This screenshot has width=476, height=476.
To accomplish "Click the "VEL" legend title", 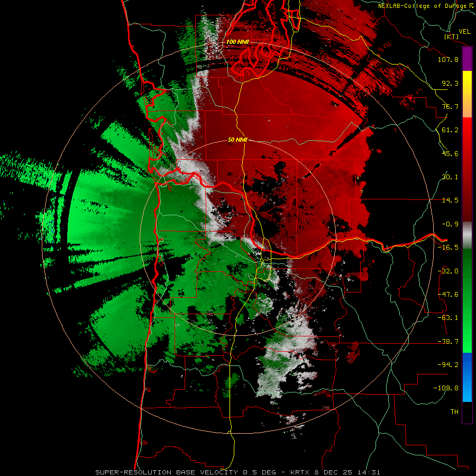I will click(x=465, y=32).
